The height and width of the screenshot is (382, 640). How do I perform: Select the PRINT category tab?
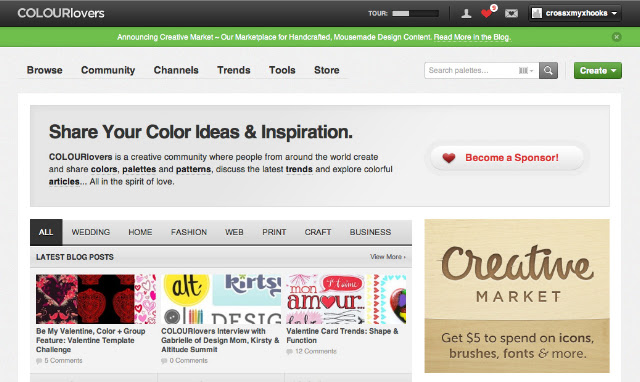click(x=274, y=232)
